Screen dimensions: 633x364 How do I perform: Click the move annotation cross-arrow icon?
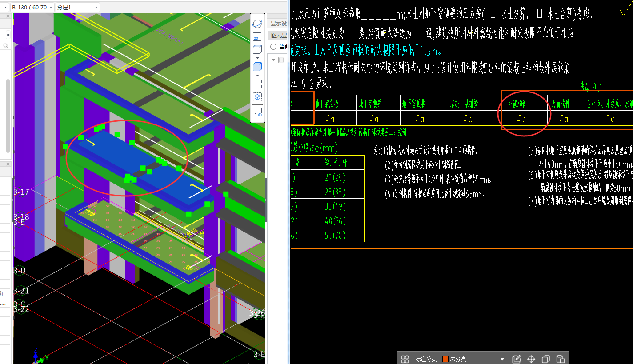coord(531,359)
